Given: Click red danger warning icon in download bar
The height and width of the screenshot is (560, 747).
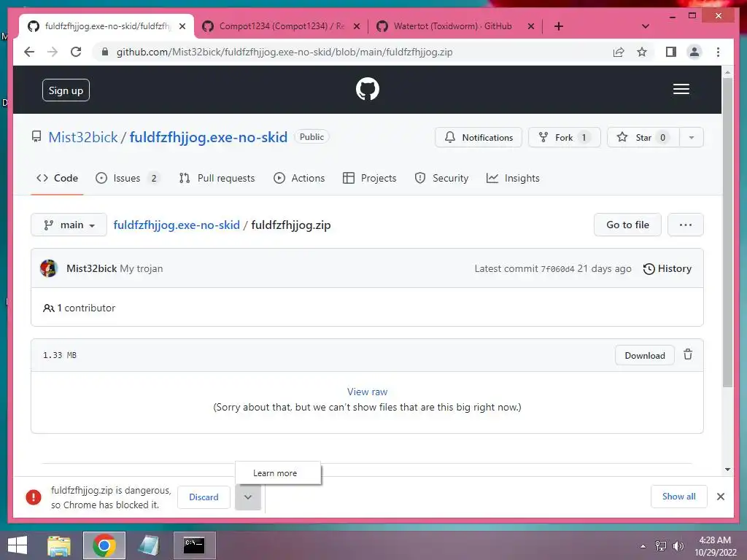Looking at the screenshot, I should tap(34, 497).
